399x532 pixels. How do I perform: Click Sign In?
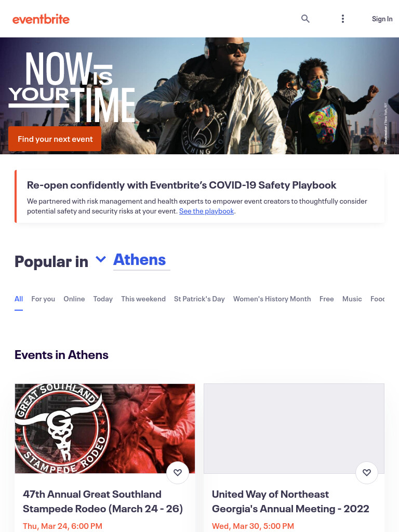pyautogui.click(x=382, y=19)
